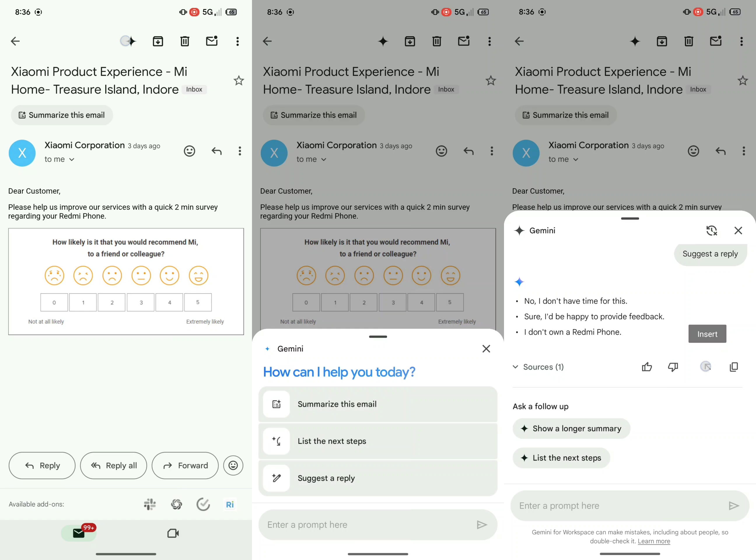Tap star icon on middle screen email subject
Viewport: 756px width, 560px height.
pyautogui.click(x=491, y=81)
